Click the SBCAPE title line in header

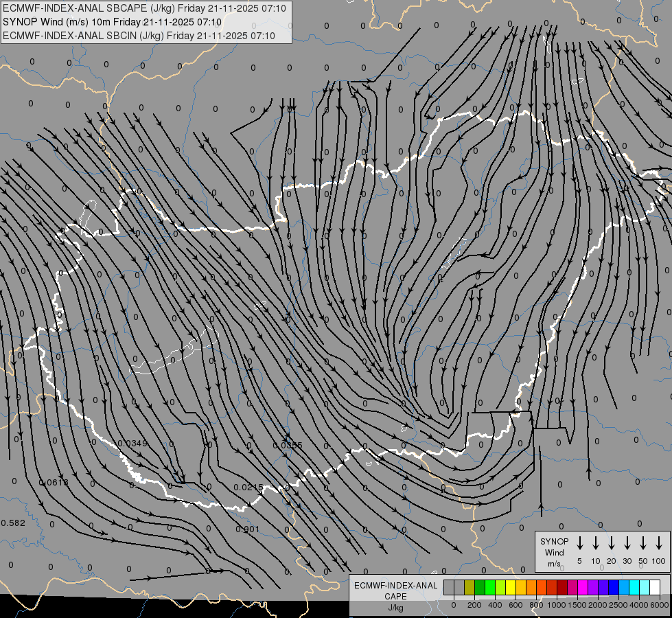point(144,8)
